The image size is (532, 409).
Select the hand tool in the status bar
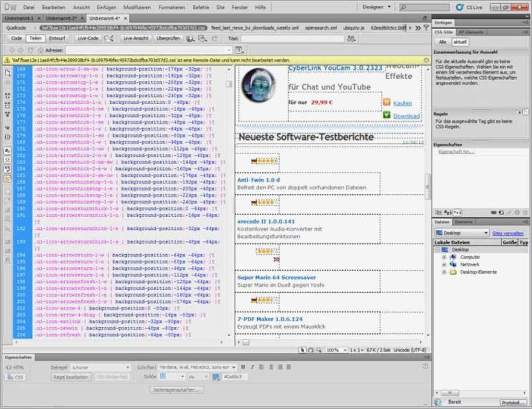click(310, 350)
